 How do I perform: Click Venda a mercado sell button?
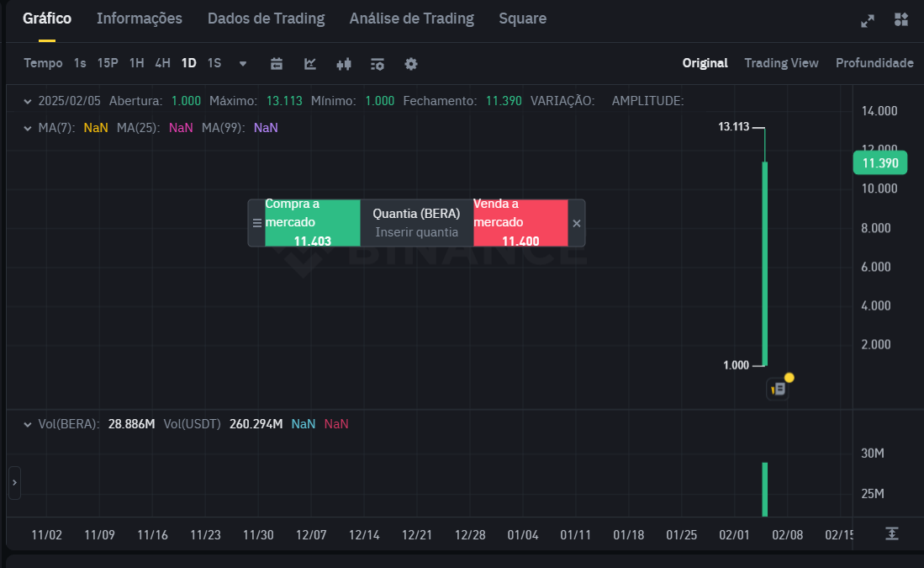pyautogui.click(x=520, y=223)
